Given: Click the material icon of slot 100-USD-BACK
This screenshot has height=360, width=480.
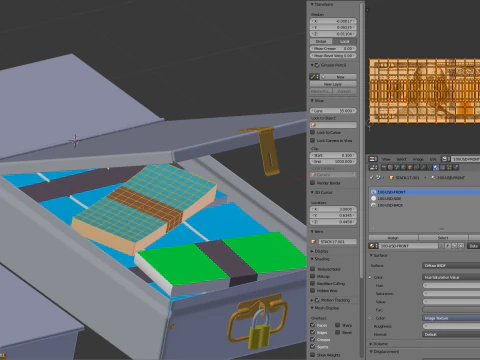Looking at the screenshot, I should (373, 205).
